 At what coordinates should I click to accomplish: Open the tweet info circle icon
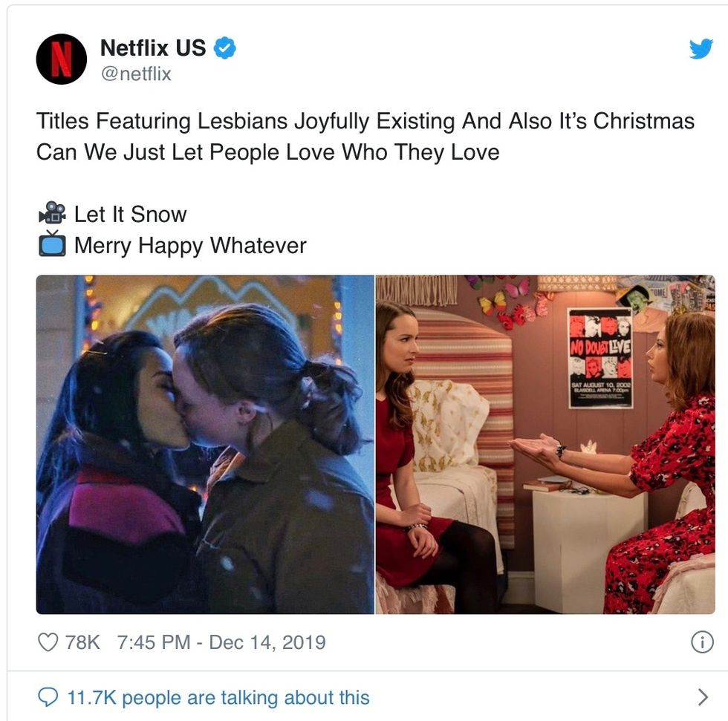click(x=702, y=642)
